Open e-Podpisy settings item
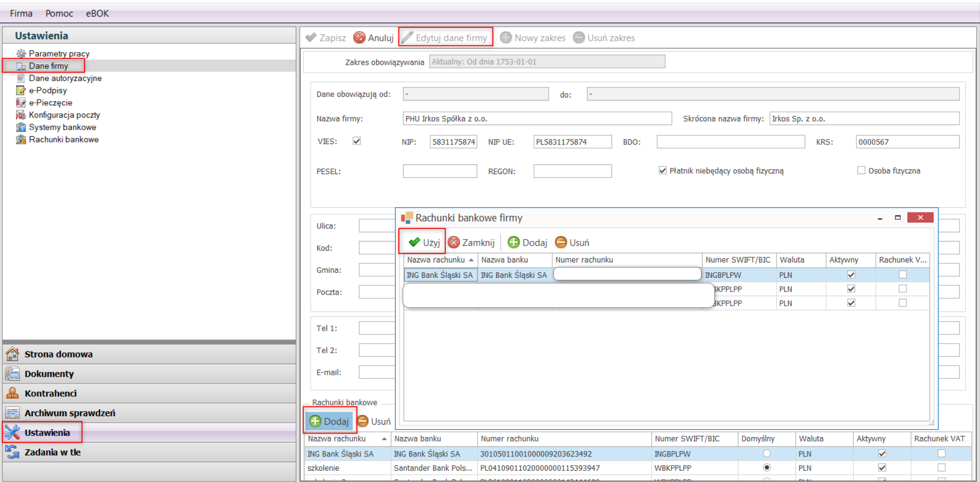This screenshot has height=482, width=980. [48, 90]
